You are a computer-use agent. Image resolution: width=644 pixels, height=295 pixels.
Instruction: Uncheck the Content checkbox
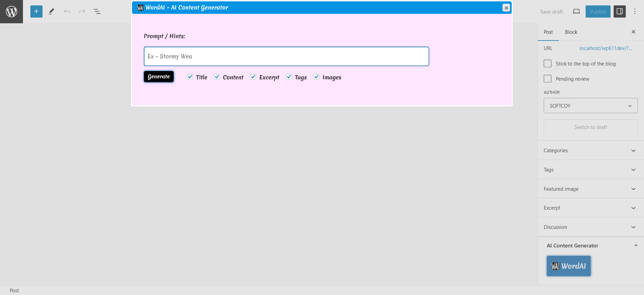(x=217, y=77)
